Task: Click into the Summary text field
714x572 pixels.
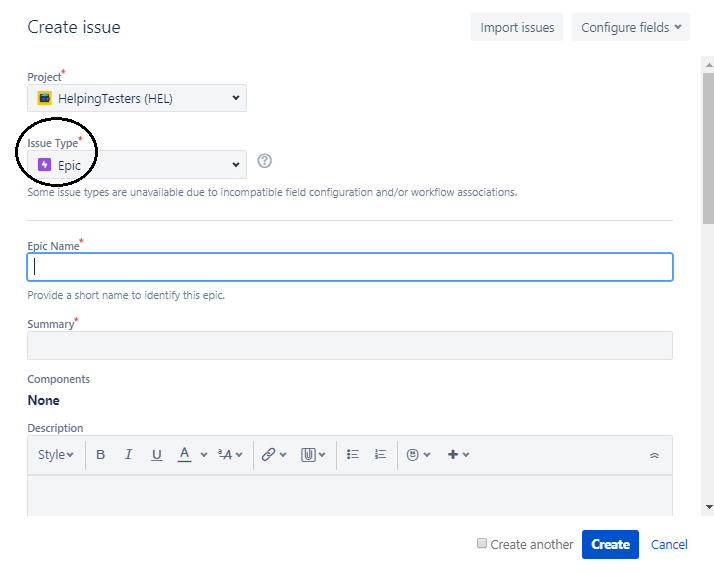Action: coord(350,345)
